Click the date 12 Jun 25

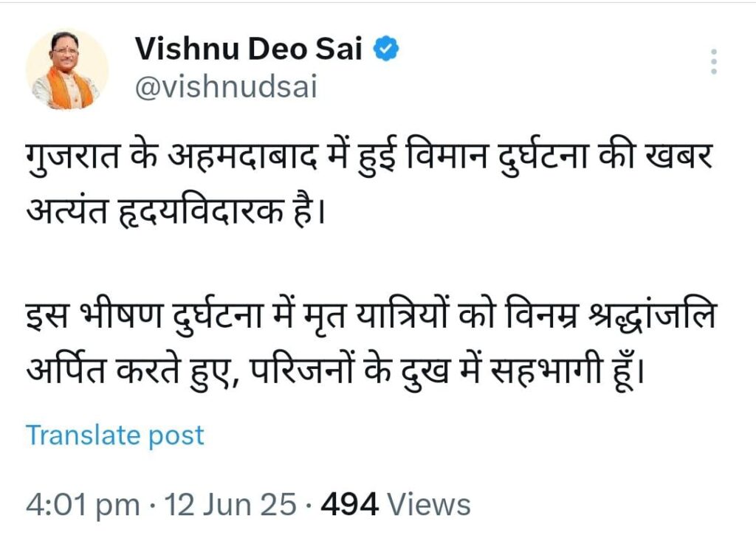pos(230,506)
